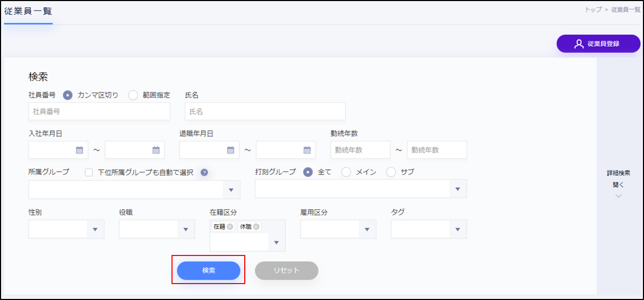Select メイン radio for 打刻グループ
644x300 pixels.
(x=346, y=172)
